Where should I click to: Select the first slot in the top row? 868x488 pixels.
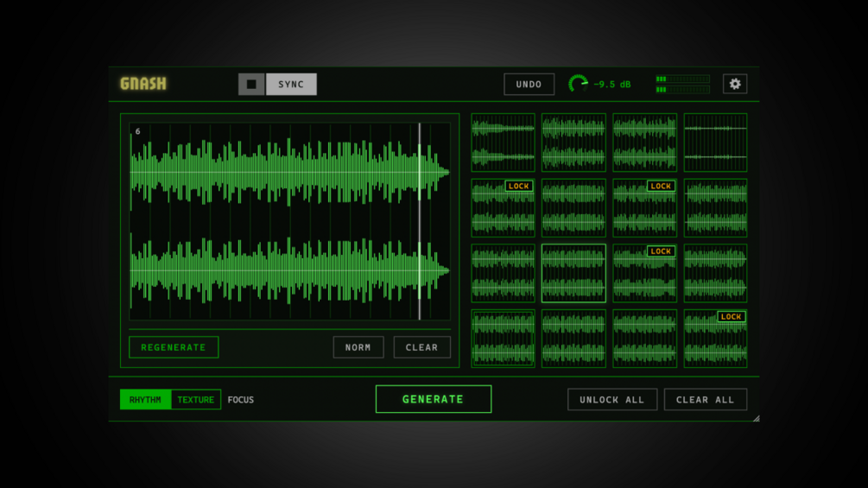pyautogui.click(x=503, y=143)
